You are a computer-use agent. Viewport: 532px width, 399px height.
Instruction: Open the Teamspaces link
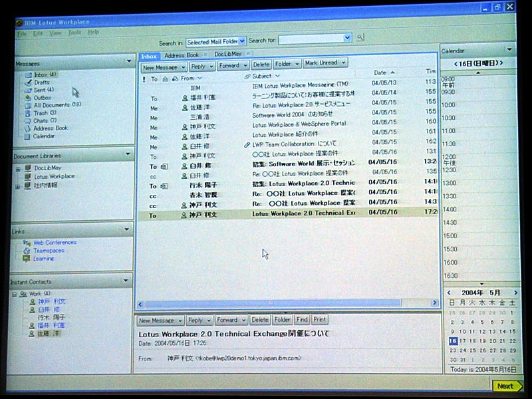(x=49, y=251)
